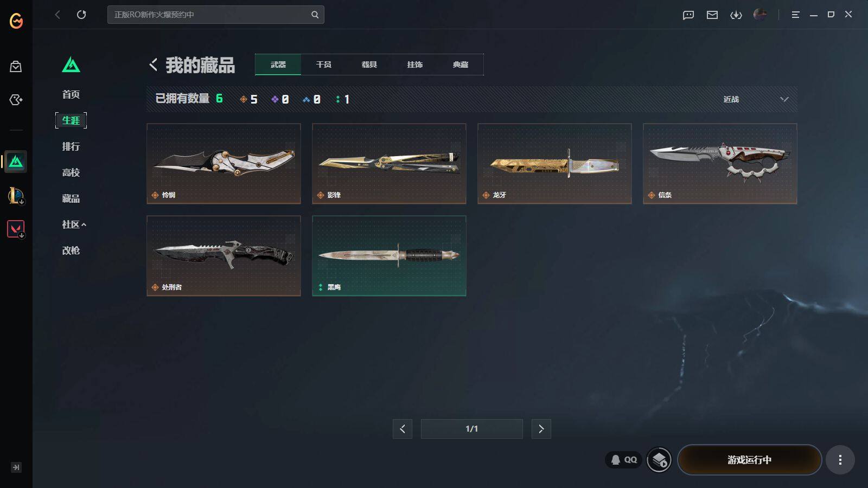Click the search input field

tap(209, 15)
